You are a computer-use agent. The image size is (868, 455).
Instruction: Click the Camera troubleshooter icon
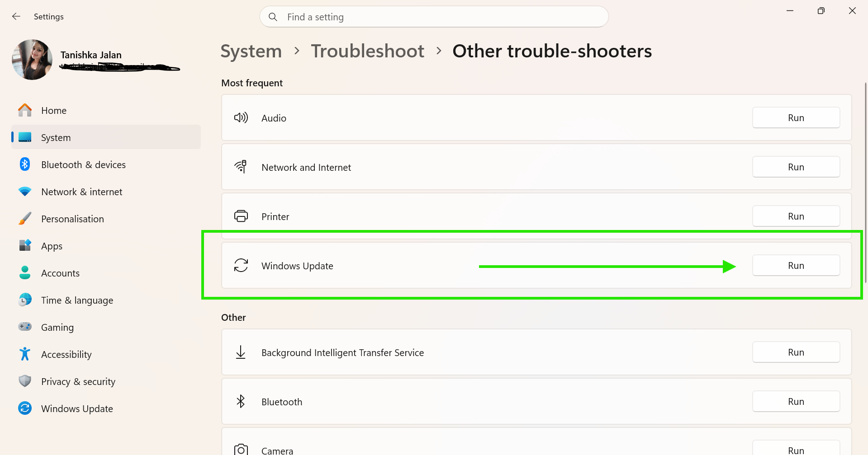click(x=241, y=450)
